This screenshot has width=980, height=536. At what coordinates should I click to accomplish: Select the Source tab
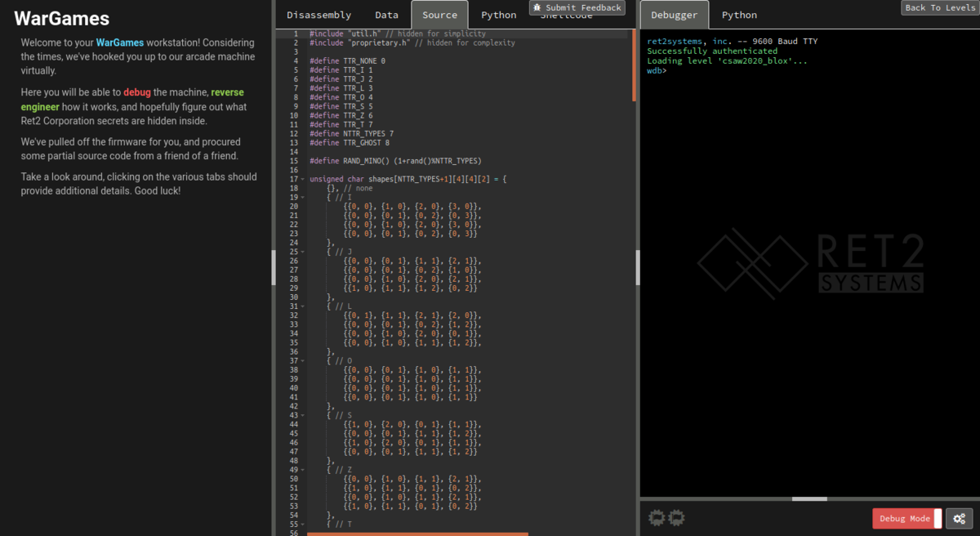click(x=439, y=15)
